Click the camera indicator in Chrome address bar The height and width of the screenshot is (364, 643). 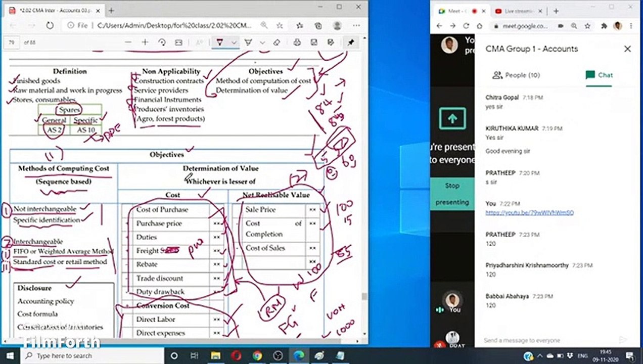(x=562, y=26)
